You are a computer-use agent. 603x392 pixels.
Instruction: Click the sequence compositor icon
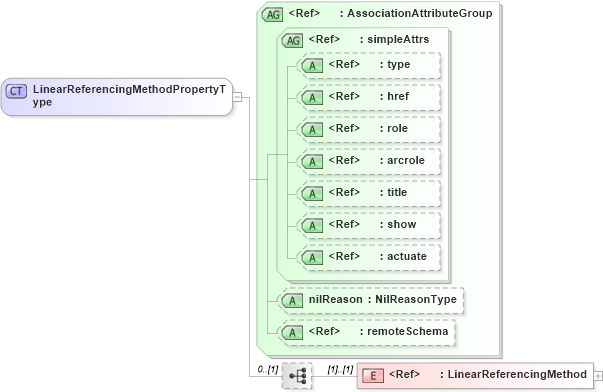pos(297,375)
